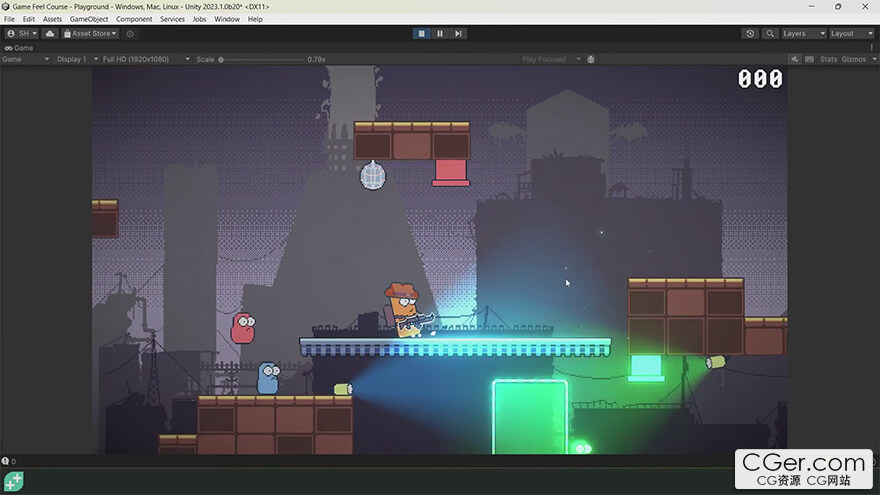
Task: Toggle mute audio in Game view
Action: click(794, 59)
